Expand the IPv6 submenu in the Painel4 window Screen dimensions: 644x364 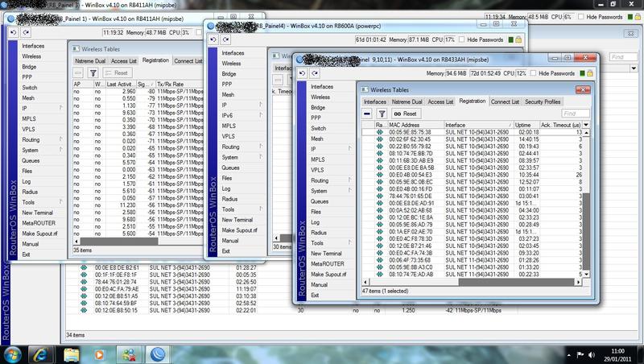(261, 115)
